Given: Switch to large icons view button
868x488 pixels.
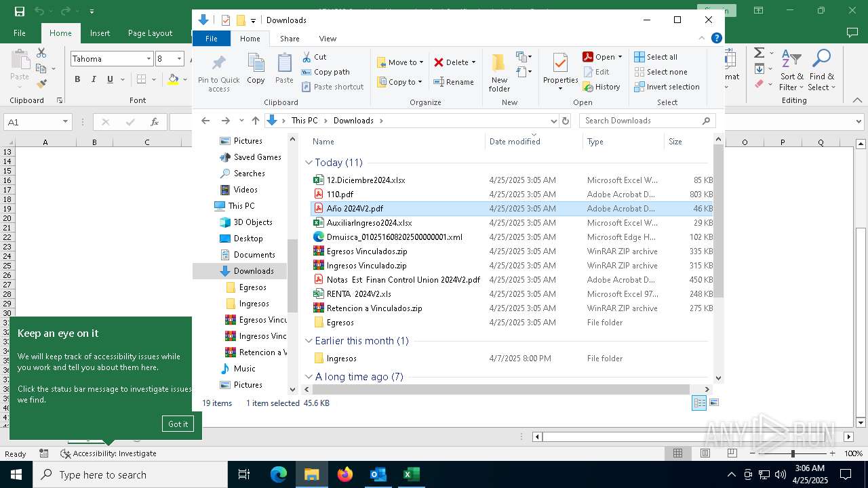Looking at the screenshot, I should pyautogui.click(x=713, y=403).
